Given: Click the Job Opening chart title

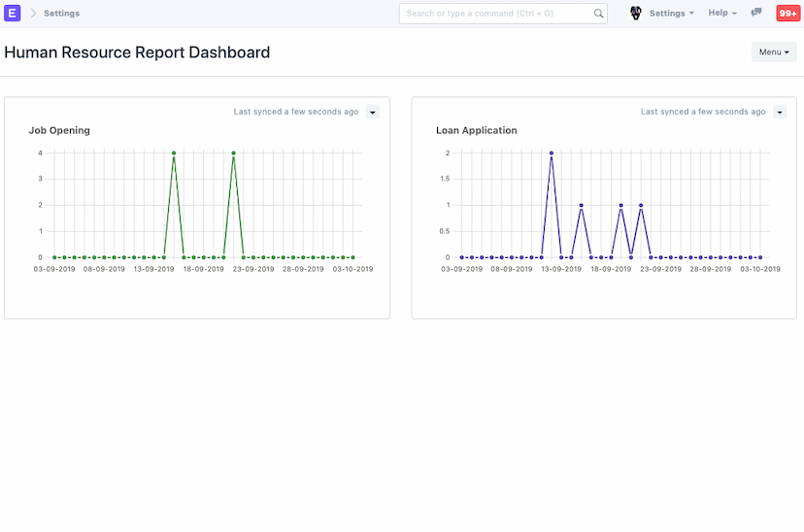Looking at the screenshot, I should [x=59, y=130].
